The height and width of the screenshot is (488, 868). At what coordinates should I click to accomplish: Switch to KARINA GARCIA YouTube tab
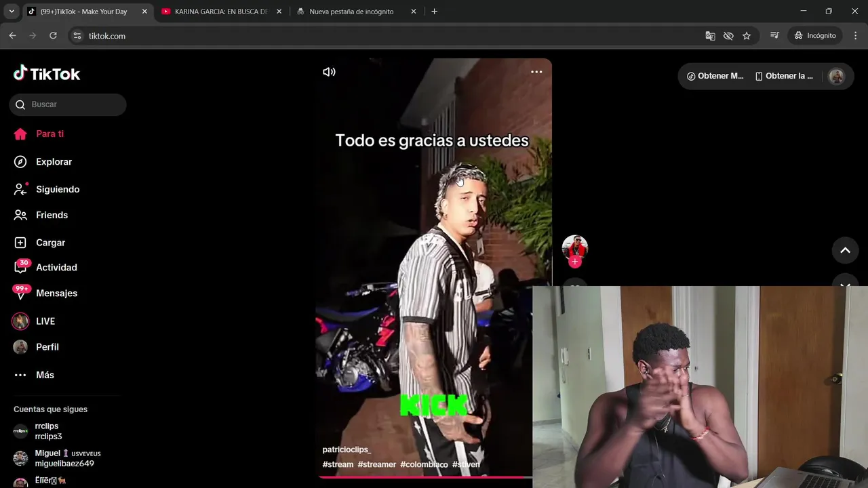(220, 12)
